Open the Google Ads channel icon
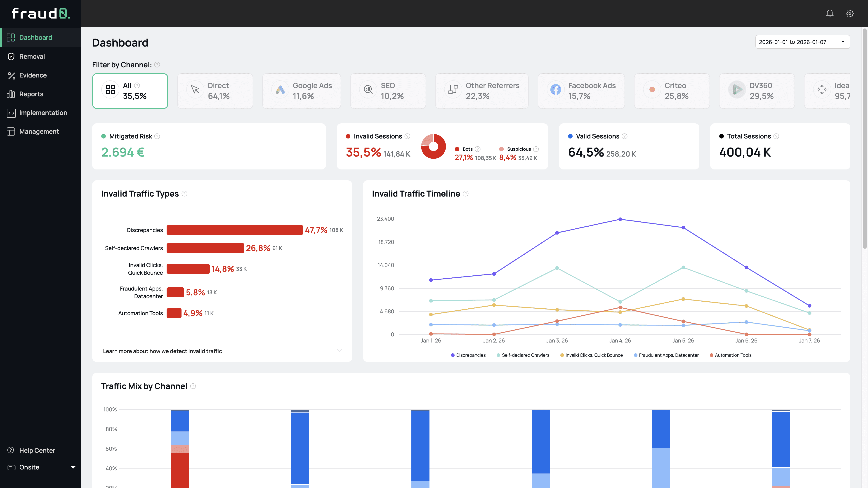868x488 pixels. point(280,90)
